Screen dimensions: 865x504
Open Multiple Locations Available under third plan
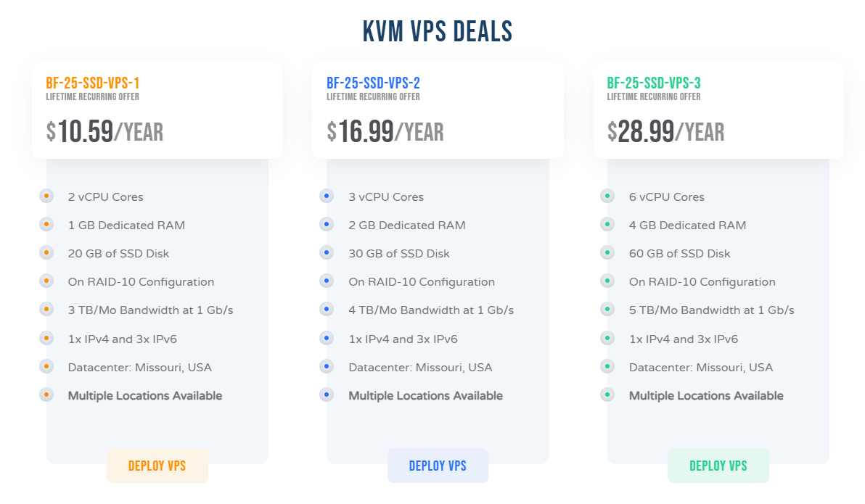706,396
